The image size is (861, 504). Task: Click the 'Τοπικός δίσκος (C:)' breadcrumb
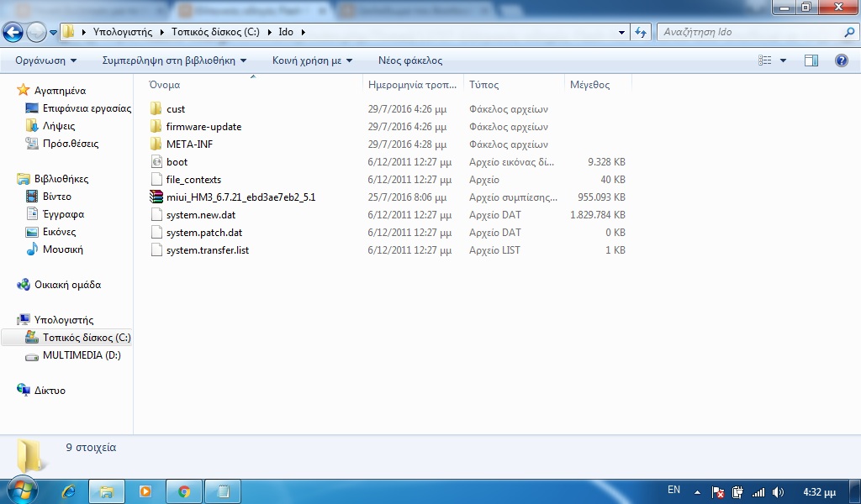215,32
